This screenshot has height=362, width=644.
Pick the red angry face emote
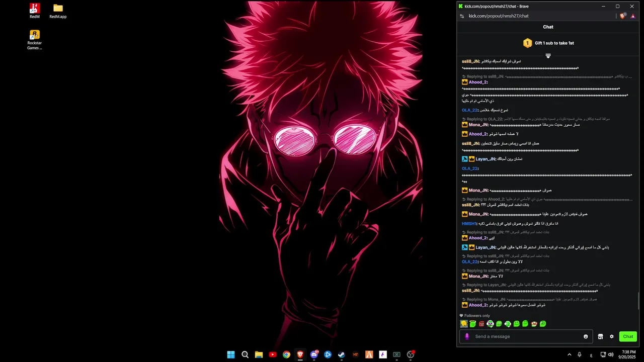click(481, 324)
